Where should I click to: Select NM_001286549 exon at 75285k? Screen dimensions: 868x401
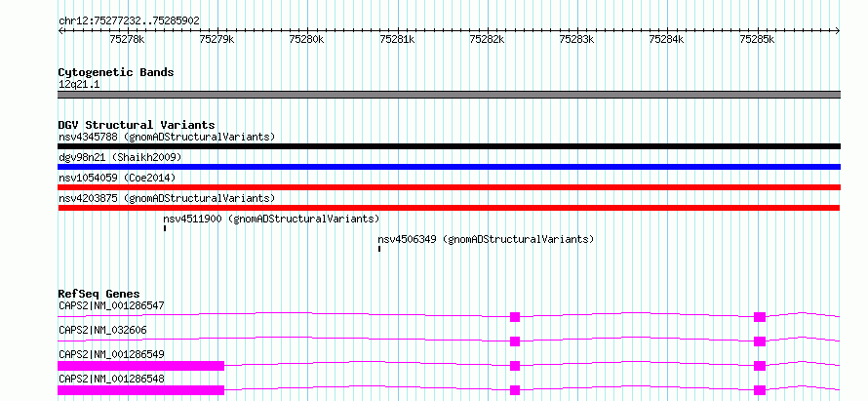(x=760, y=366)
